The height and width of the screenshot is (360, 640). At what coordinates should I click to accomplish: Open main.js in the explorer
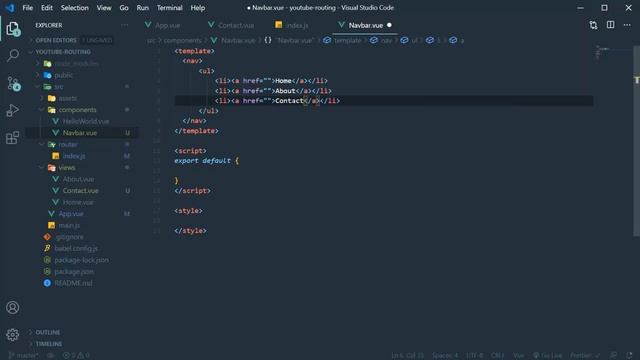click(69, 225)
